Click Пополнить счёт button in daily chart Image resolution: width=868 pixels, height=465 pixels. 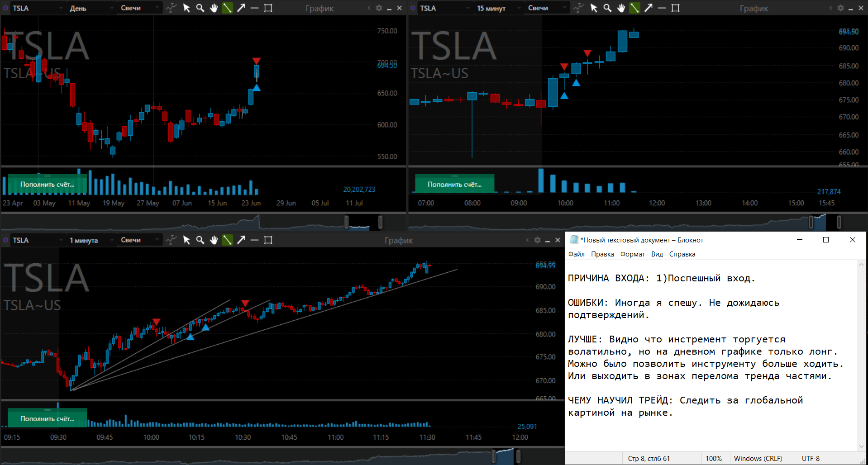pyautogui.click(x=47, y=184)
